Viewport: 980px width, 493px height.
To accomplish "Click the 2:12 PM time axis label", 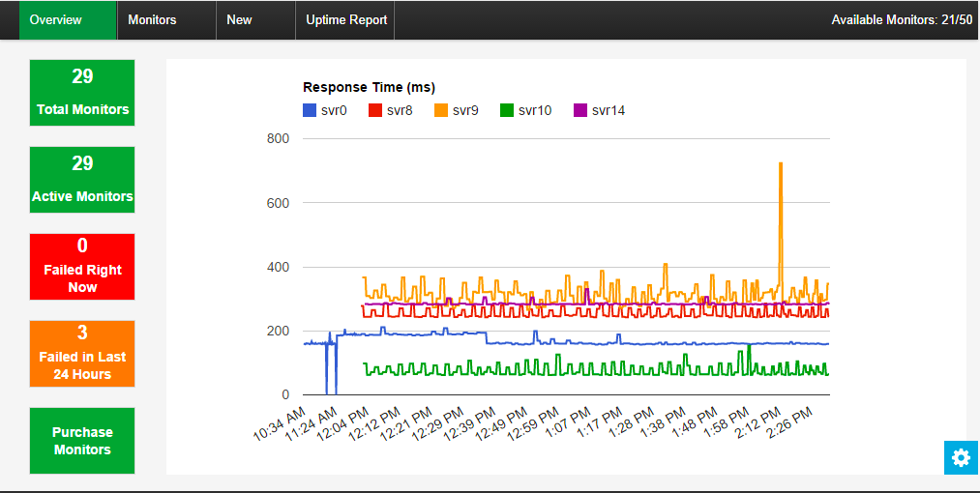I will [x=759, y=420].
